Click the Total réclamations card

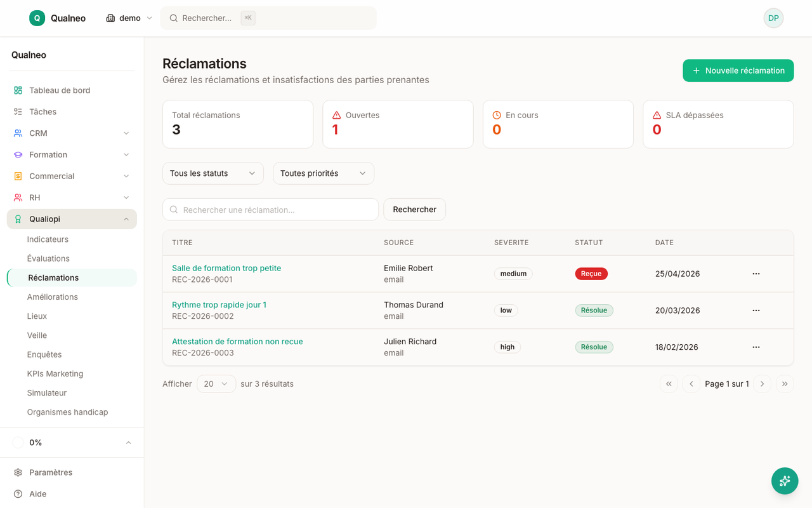tap(238, 124)
